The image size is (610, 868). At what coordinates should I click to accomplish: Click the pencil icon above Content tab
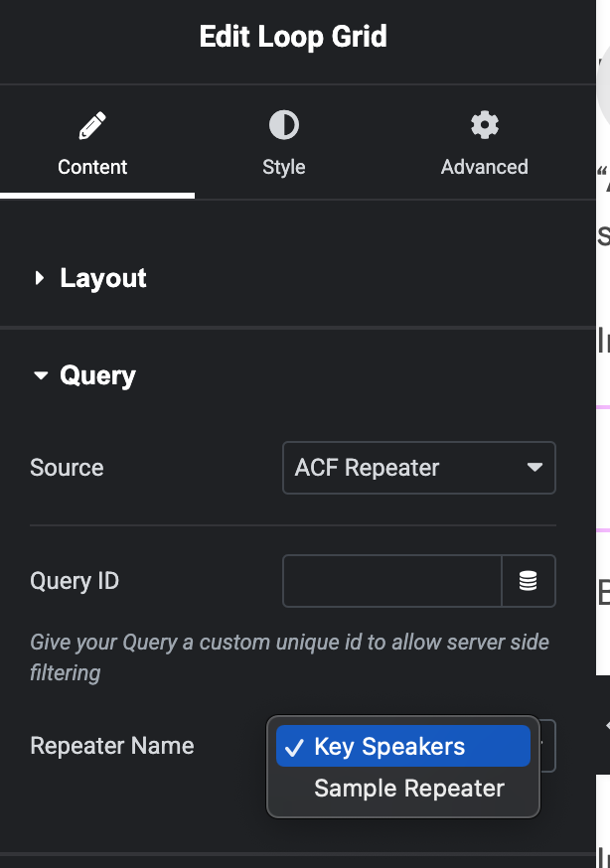(x=91, y=123)
